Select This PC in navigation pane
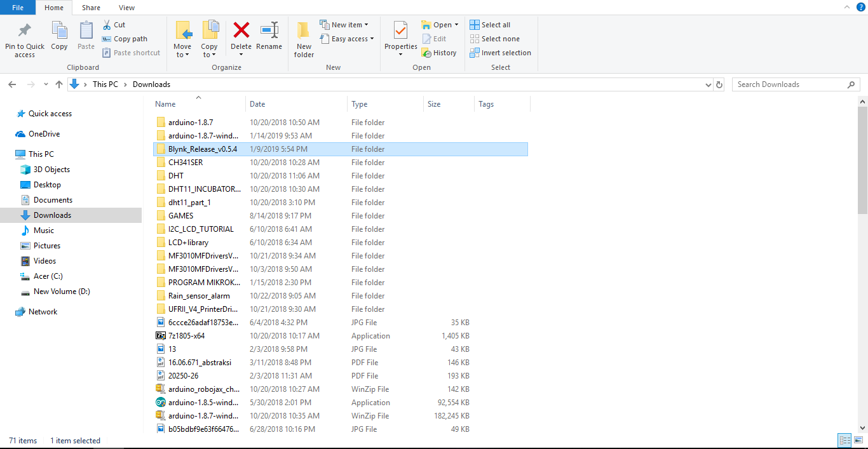Viewport: 868px width, 449px height. click(41, 154)
